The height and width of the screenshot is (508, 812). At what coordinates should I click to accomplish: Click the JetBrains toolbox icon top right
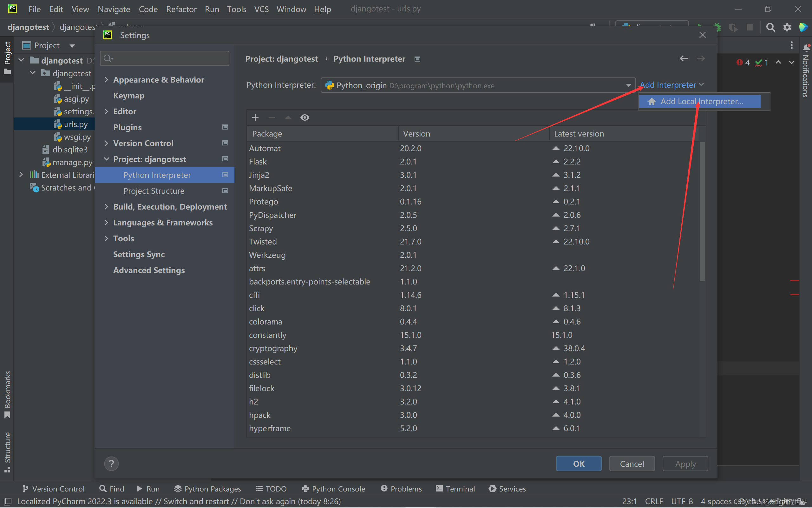coord(804,27)
